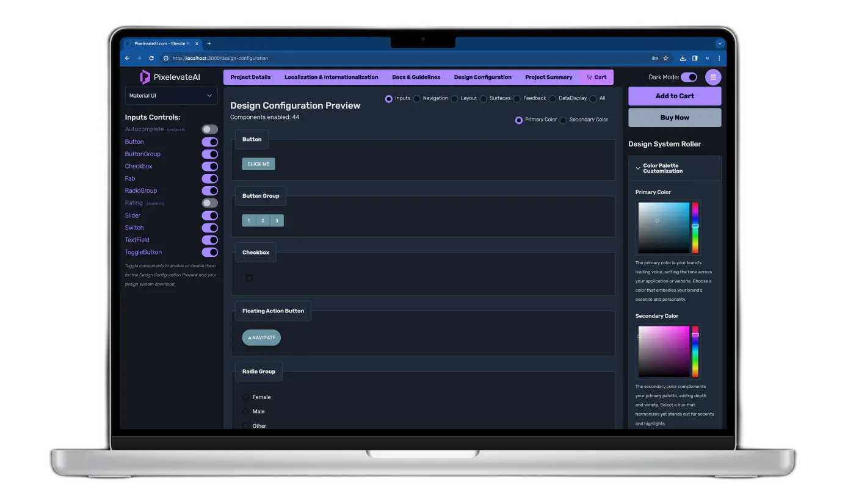Click the NAVIGATE floating action button
Viewport: 848px width, 504px height.
261,337
